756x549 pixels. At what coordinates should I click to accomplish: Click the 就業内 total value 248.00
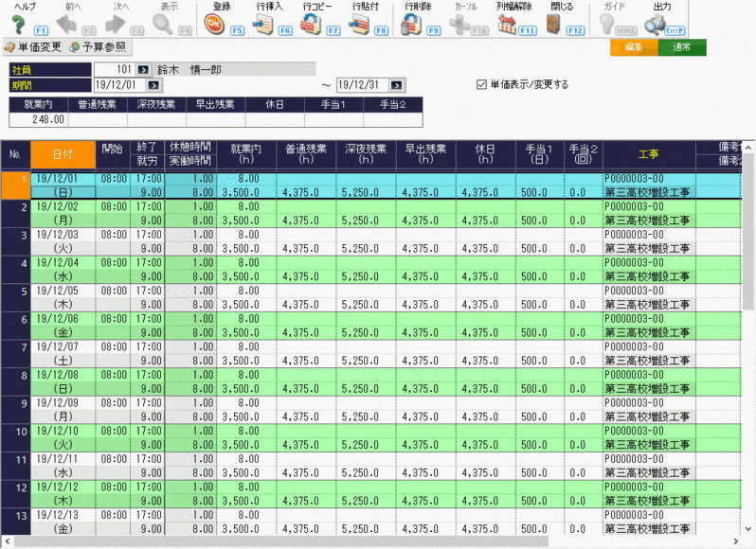(x=39, y=119)
